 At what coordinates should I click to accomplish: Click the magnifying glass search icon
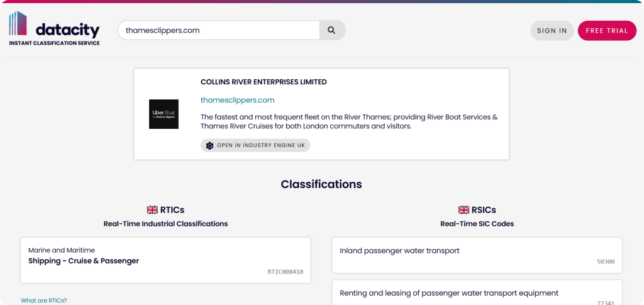coord(331,30)
